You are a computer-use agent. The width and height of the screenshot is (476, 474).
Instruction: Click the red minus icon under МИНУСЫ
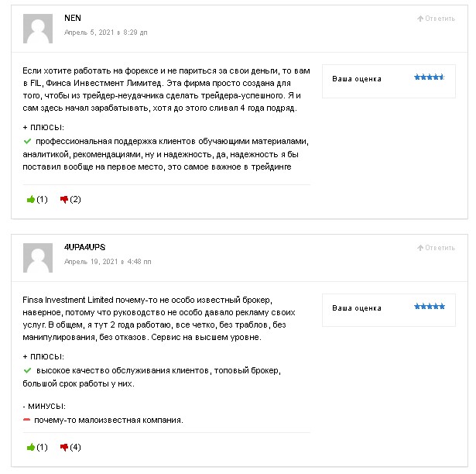tap(27, 420)
